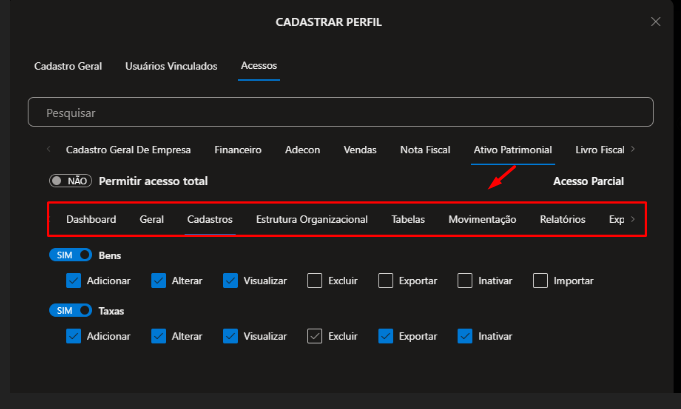Close the Cadastrar Perfil dialog
The width and height of the screenshot is (681, 409).
[655, 21]
